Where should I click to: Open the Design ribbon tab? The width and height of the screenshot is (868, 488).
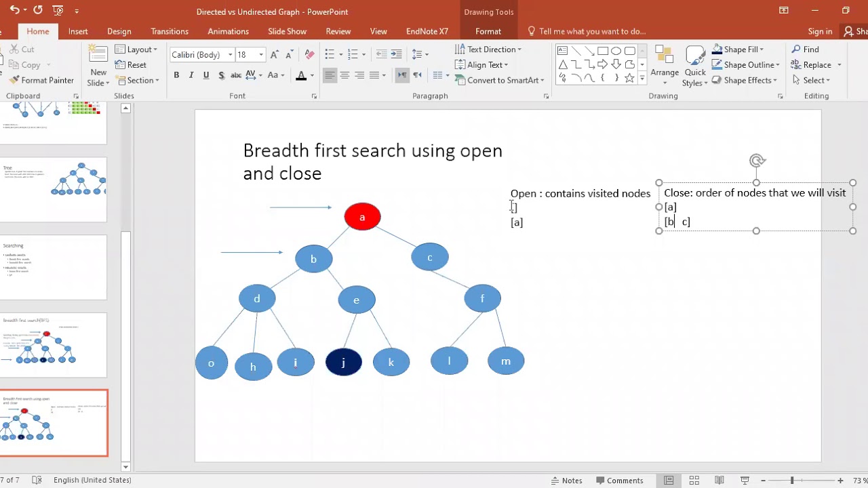point(119,31)
